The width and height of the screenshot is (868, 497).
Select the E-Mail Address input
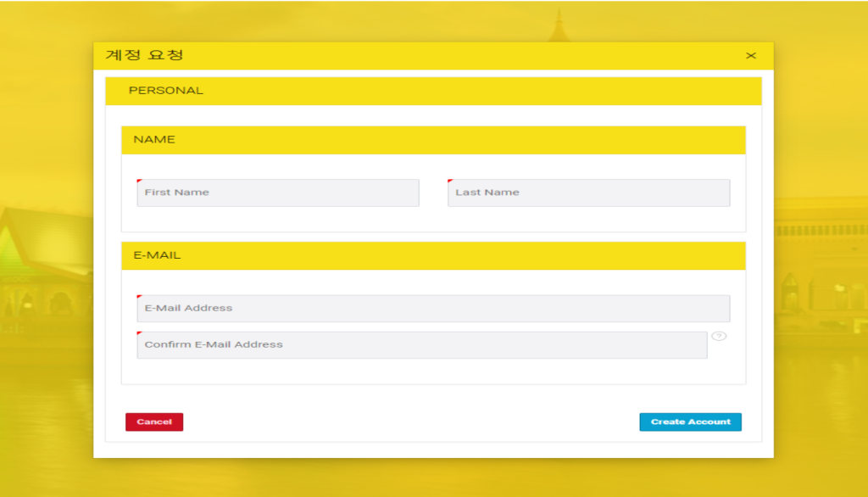433,308
